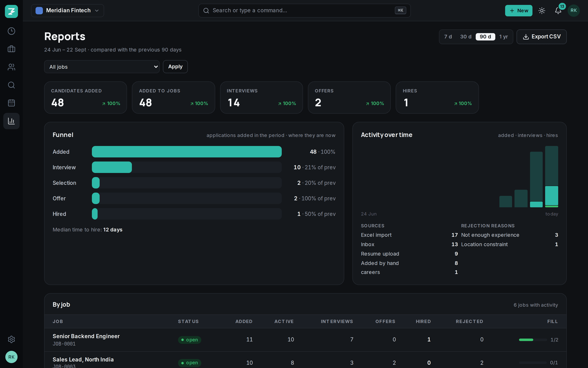Open the RK profile avatar in top bar
The image size is (588, 368).
coord(574,10)
